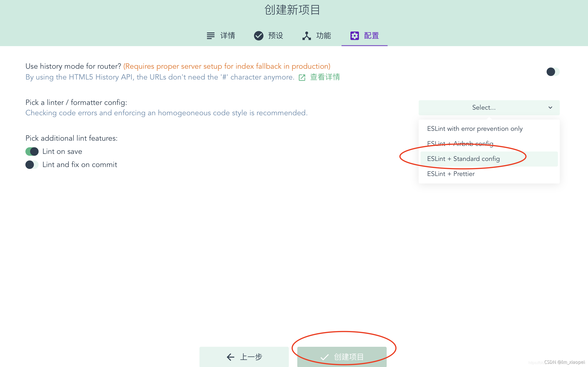Click the configuration gear icon
Image resolution: width=588 pixels, height=367 pixels.
pos(354,36)
